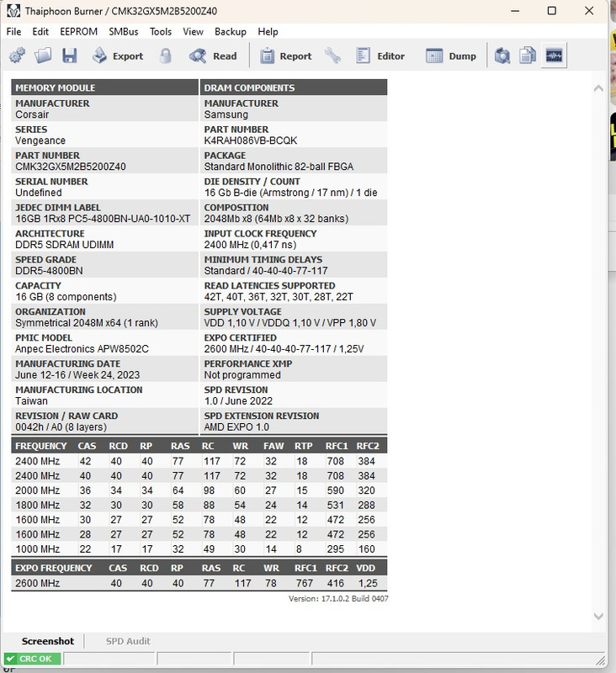
Task: Click 16 Gb B-die (Armstrong / 17 nm) text
Action: click(290, 193)
